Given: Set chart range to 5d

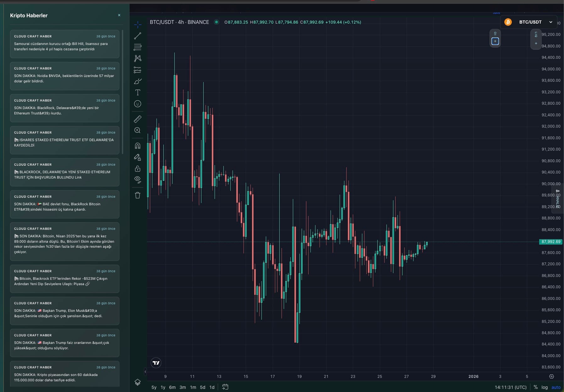Looking at the screenshot, I should (203, 387).
